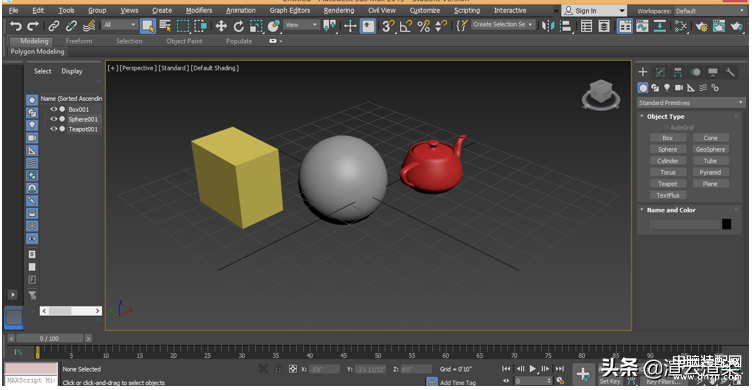This screenshot has width=752, height=390.
Task: Open the Standard Primitives dropdown
Action: [x=691, y=103]
